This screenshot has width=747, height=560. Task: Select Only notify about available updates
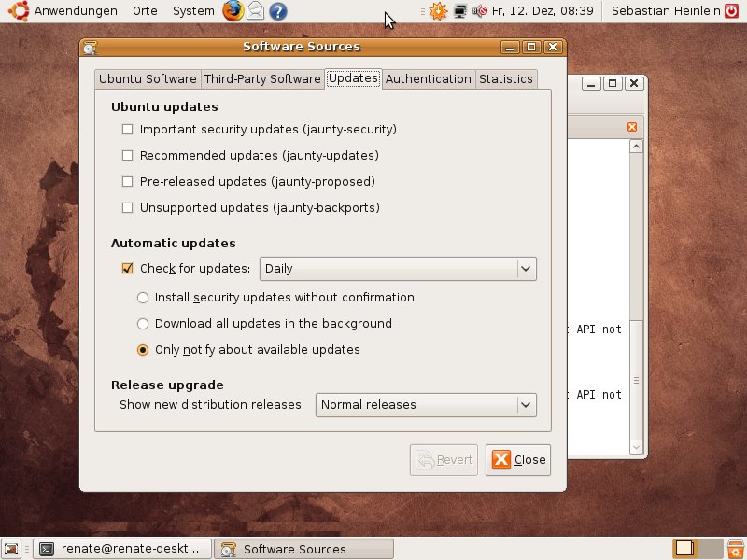(x=143, y=350)
